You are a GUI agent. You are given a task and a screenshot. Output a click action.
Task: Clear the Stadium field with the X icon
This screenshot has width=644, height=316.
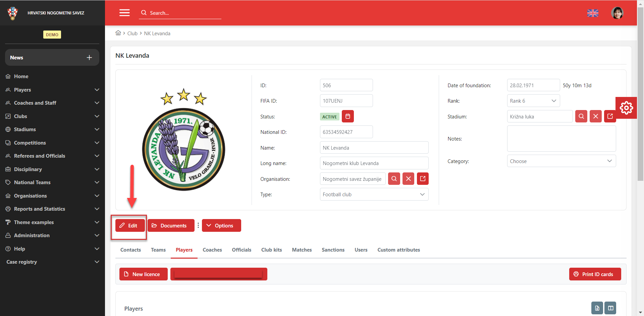click(x=595, y=116)
